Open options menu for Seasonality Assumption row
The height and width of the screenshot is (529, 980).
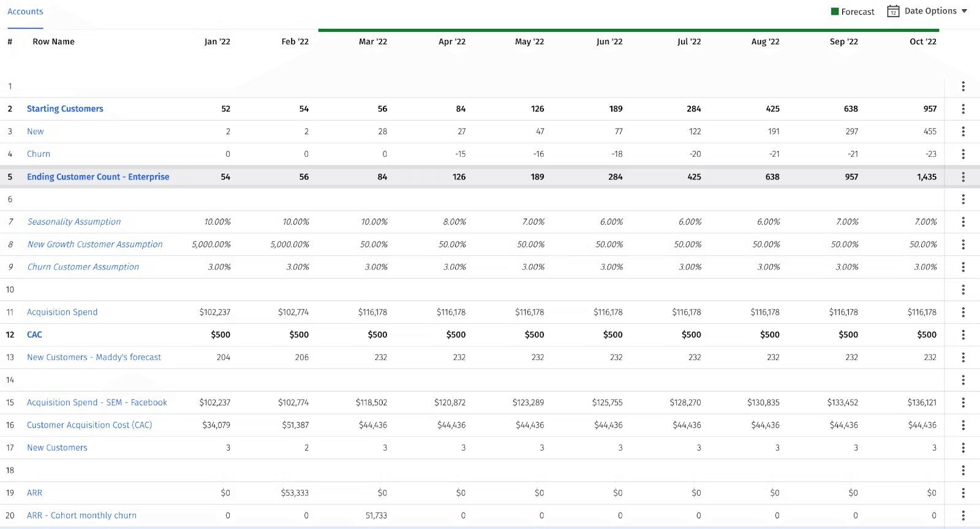click(963, 222)
